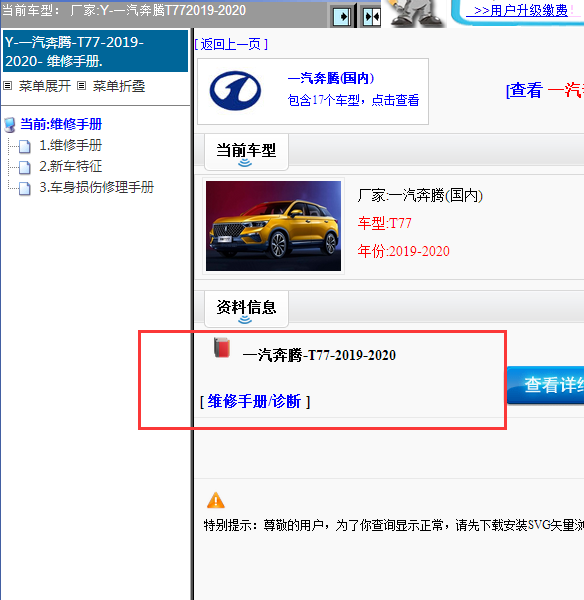The width and height of the screenshot is (584, 600).
Task: Open the 用户升级缴费 link
Action: pos(520,11)
